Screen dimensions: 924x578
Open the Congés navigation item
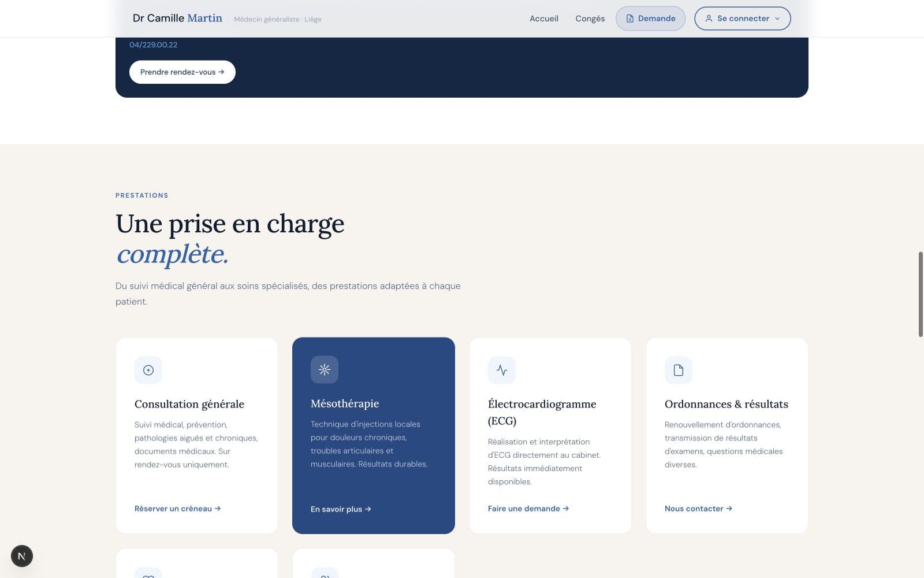(x=590, y=18)
